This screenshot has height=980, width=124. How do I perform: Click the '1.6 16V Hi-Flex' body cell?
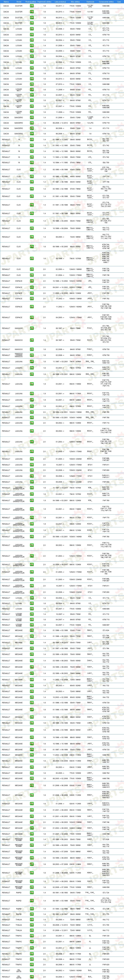pos(90,23)
